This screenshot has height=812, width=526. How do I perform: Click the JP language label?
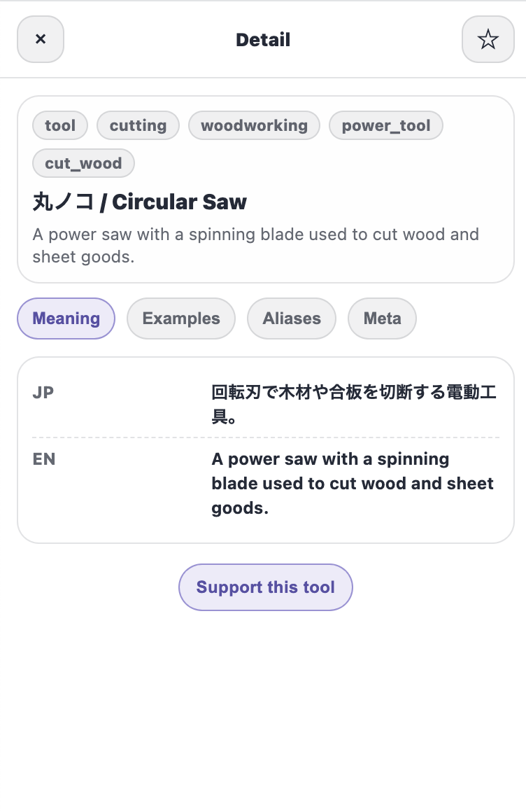click(x=43, y=392)
